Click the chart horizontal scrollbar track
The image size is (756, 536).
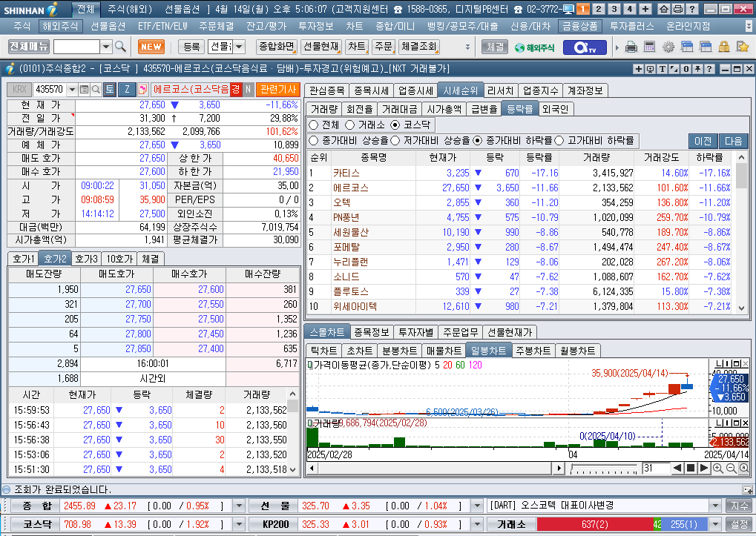pos(435,468)
